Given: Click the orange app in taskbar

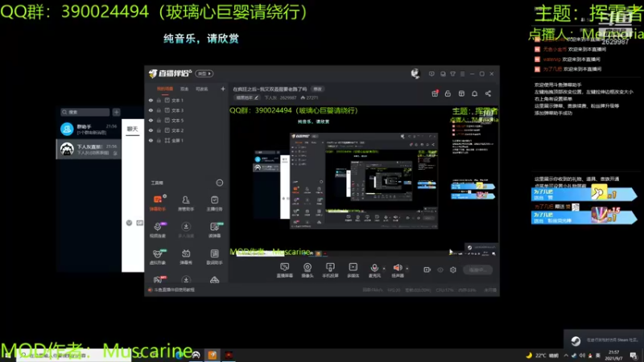Looking at the screenshot, I should coord(213,355).
